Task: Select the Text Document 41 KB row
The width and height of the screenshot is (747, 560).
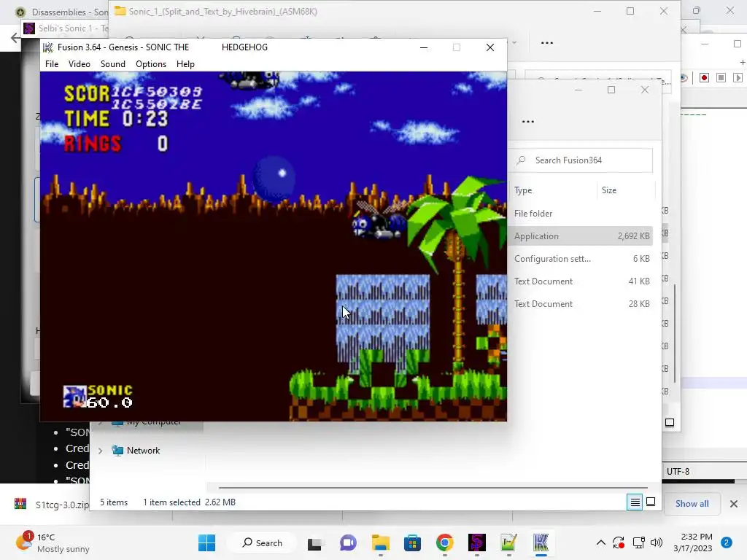Action: 581,281
